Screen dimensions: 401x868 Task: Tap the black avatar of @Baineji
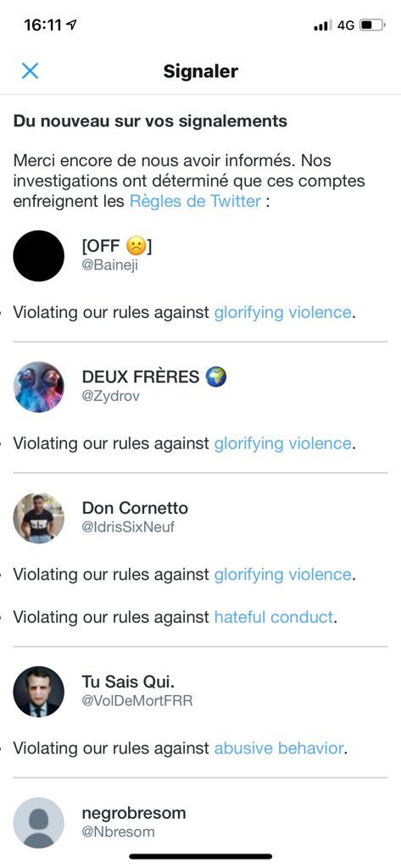click(39, 256)
